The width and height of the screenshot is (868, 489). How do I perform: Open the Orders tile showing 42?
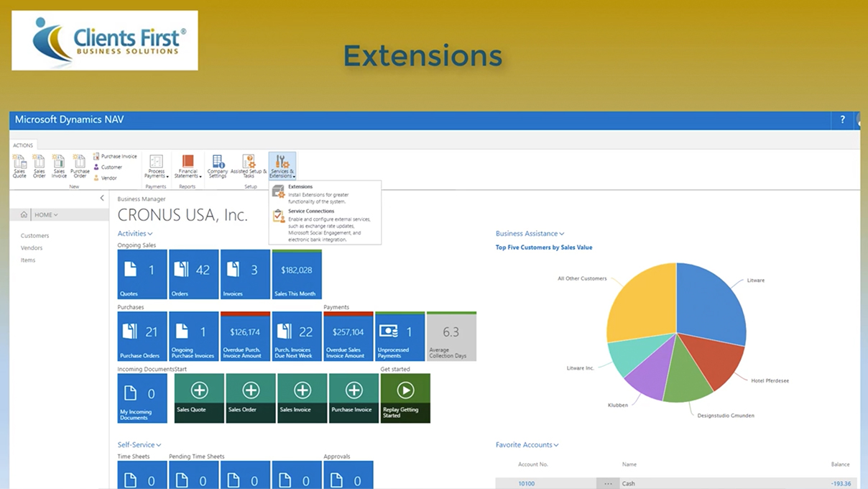point(194,274)
